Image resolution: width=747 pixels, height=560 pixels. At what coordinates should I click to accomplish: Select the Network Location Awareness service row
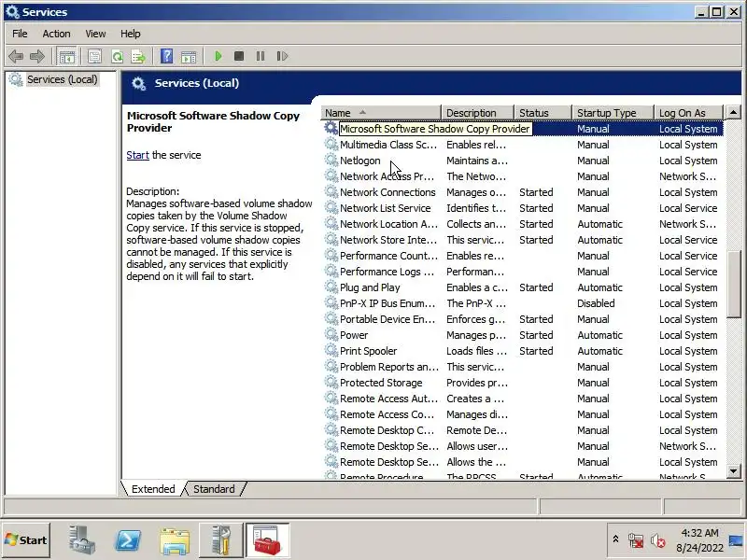[x=523, y=224]
